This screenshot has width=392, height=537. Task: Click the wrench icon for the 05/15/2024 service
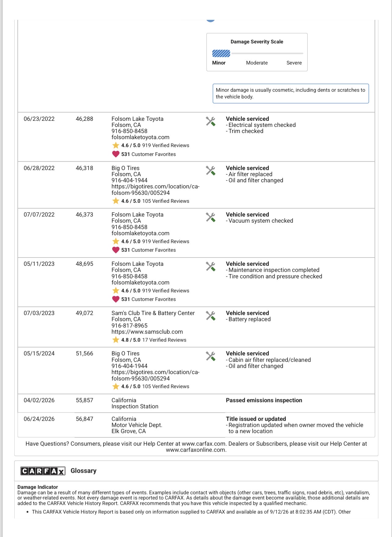211,356
